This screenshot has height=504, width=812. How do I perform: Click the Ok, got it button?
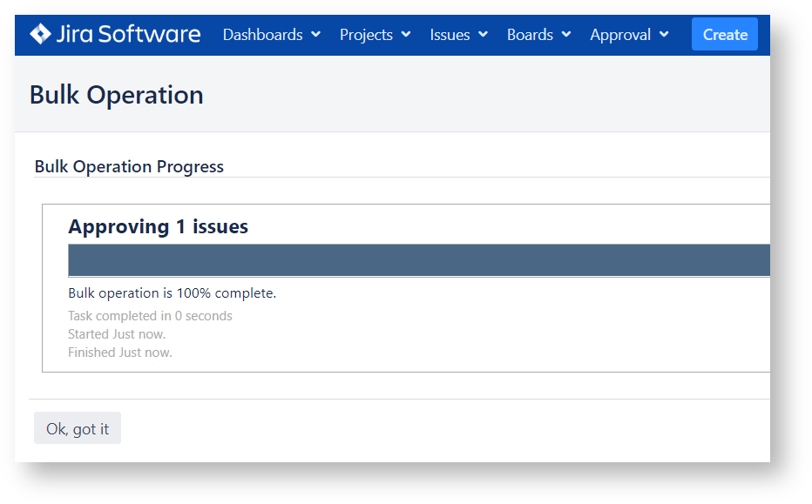[x=78, y=428]
